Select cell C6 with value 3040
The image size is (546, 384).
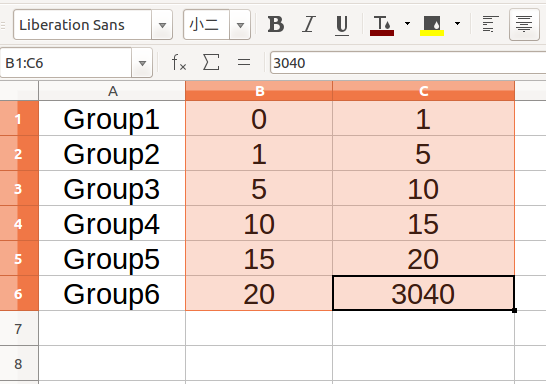[x=423, y=293]
